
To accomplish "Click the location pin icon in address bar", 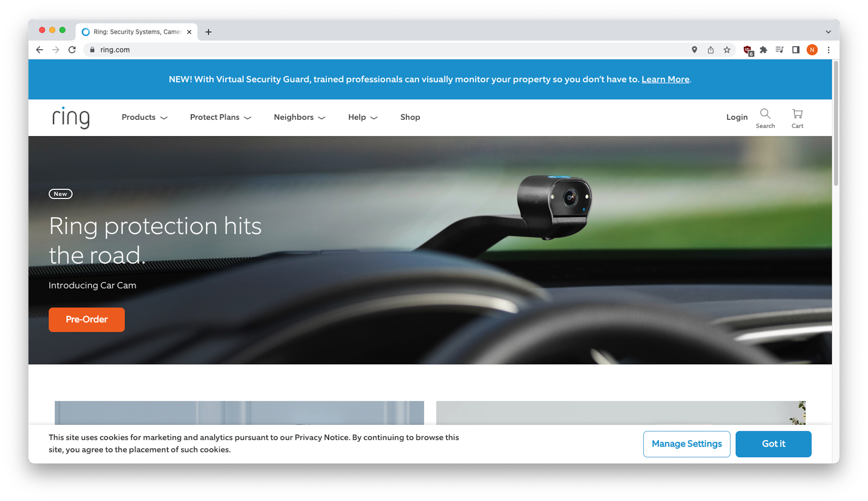I will [694, 50].
